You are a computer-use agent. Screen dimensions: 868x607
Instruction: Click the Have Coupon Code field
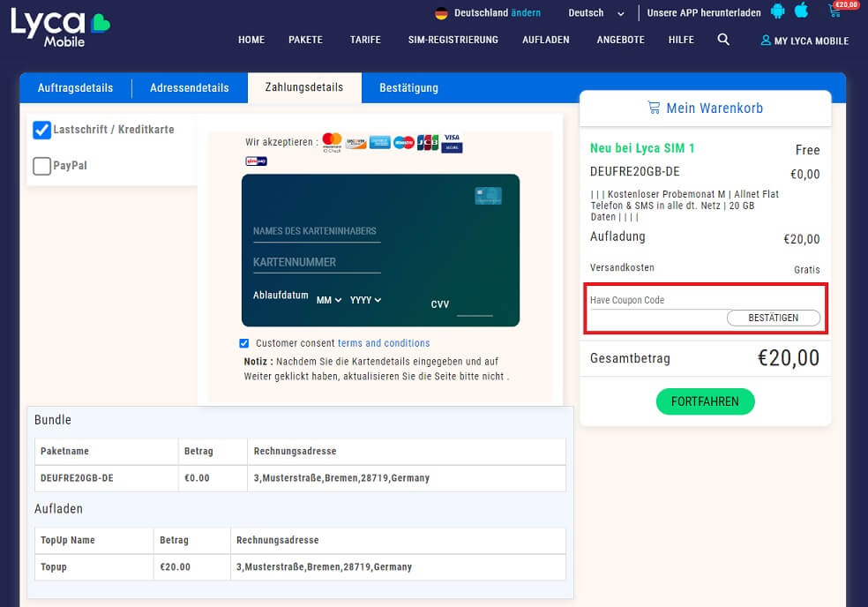[x=658, y=301]
